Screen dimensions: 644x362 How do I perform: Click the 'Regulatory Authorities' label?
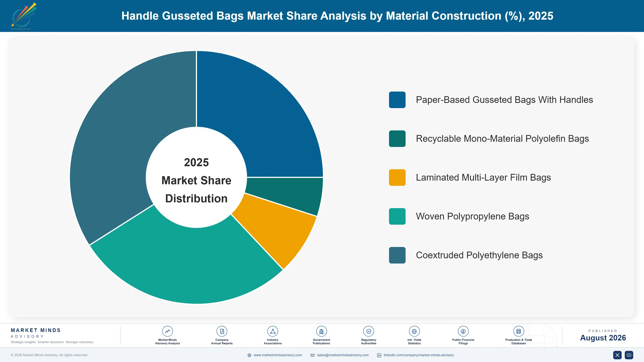click(x=368, y=342)
